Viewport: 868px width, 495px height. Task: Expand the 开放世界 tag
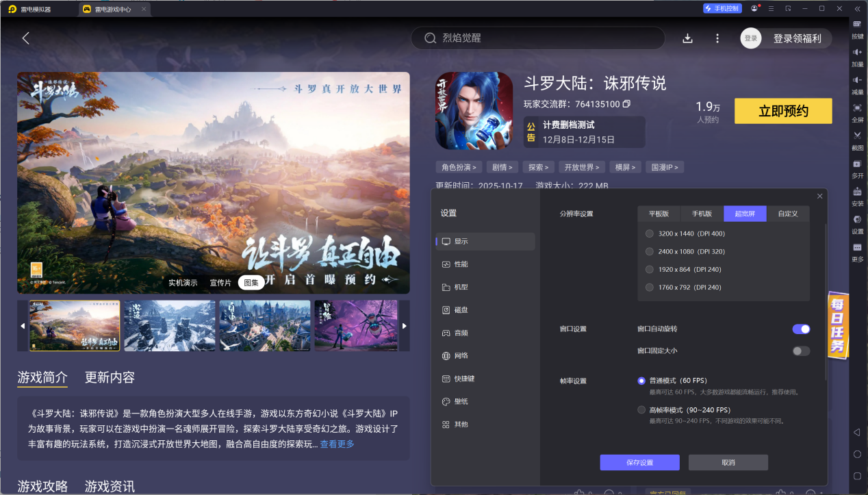[x=583, y=166]
